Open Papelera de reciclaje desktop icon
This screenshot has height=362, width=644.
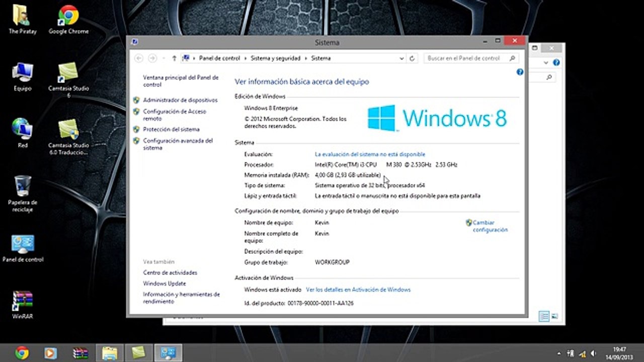coord(23,194)
